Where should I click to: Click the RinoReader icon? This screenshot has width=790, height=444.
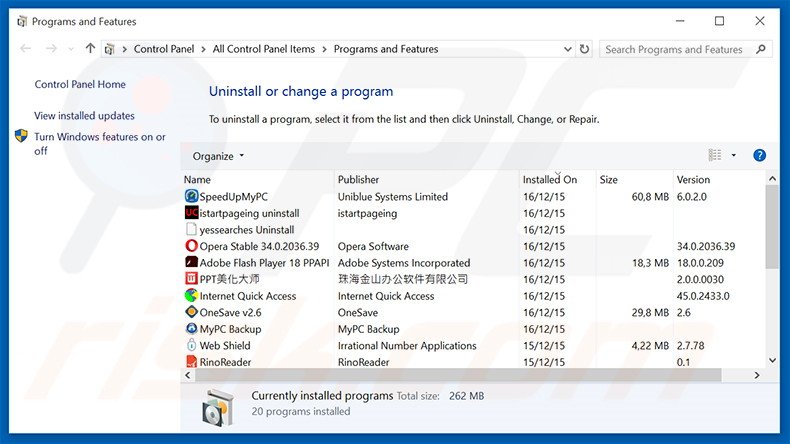191,361
